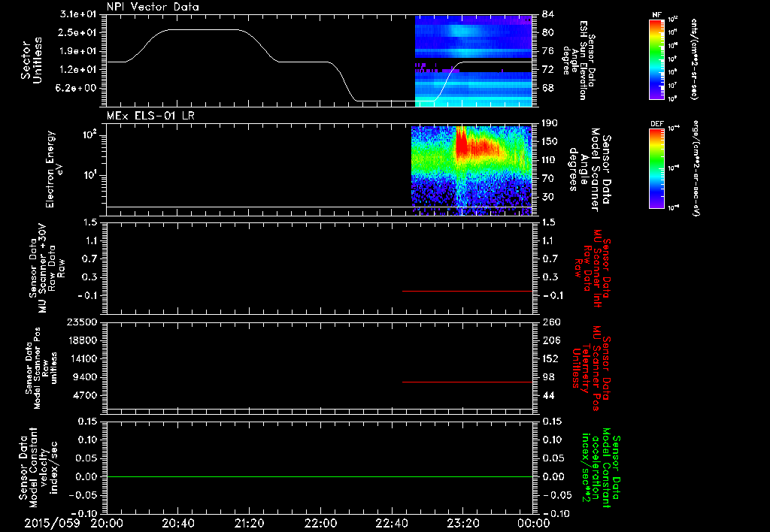Image resolution: width=770 pixels, height=532 pixels.
Task: Click the red line in Scanner Pos panel
Action: point(467,382)
